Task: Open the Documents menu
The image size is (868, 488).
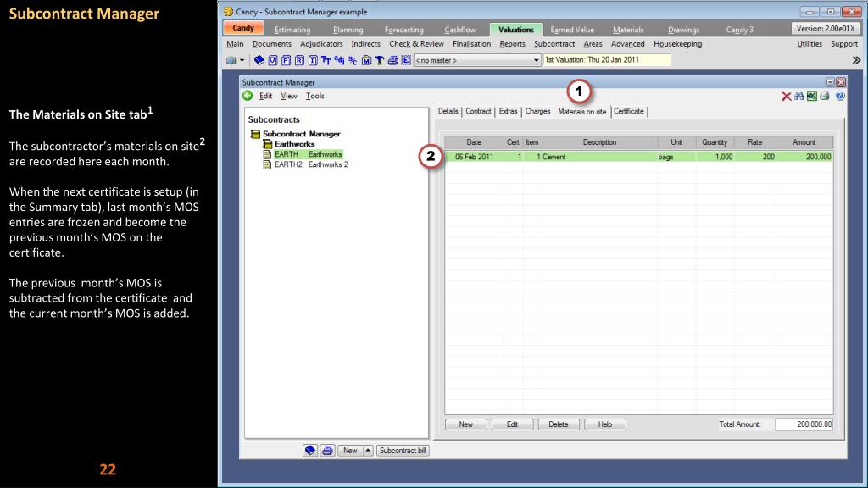Action: pos(272,44)
